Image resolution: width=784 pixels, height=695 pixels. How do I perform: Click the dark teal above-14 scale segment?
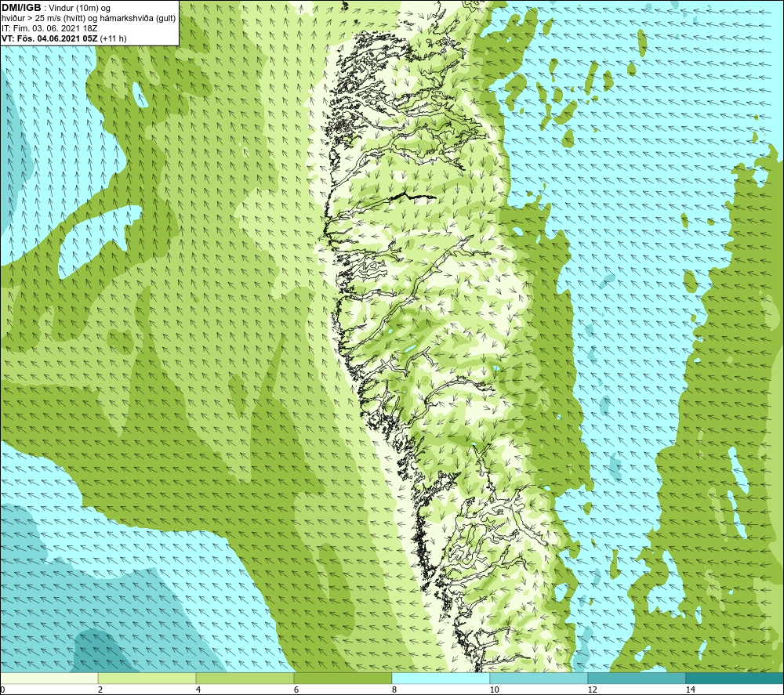[x=735, y=678]
